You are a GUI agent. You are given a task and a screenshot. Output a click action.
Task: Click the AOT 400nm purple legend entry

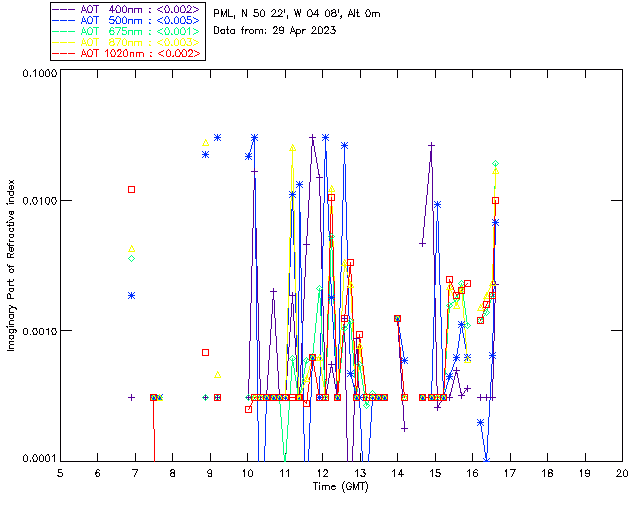click(126, 9)
